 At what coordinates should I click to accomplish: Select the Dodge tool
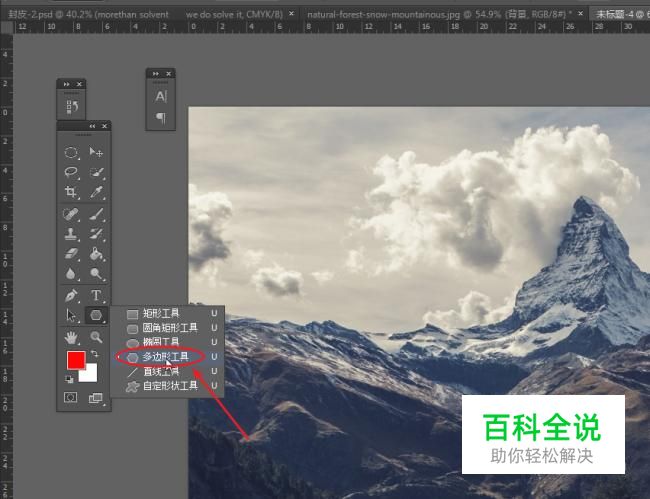(96, 274)
